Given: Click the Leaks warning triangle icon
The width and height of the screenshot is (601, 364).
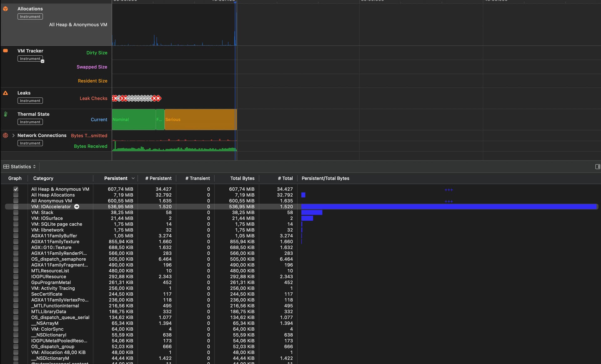Looking at the screenshot, I should coord(6,93).
